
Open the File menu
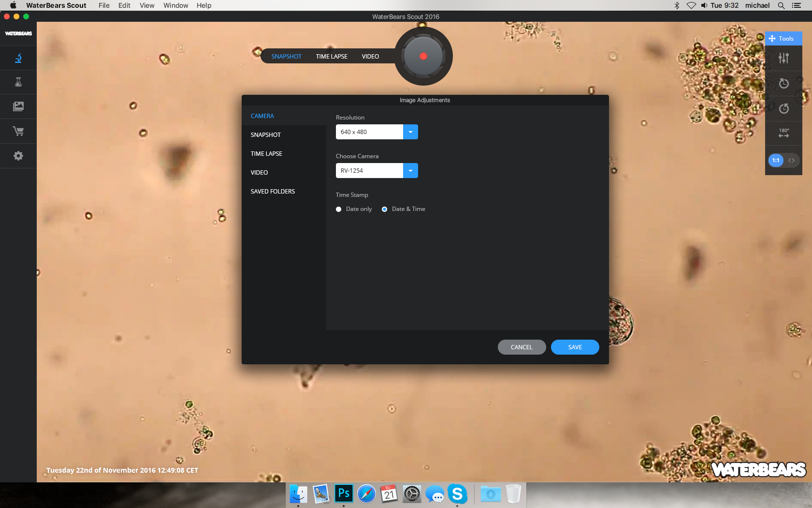tap(104, 5)
